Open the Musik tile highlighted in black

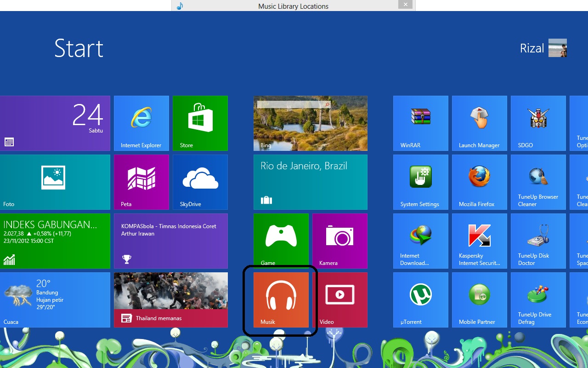coord(280,299)
